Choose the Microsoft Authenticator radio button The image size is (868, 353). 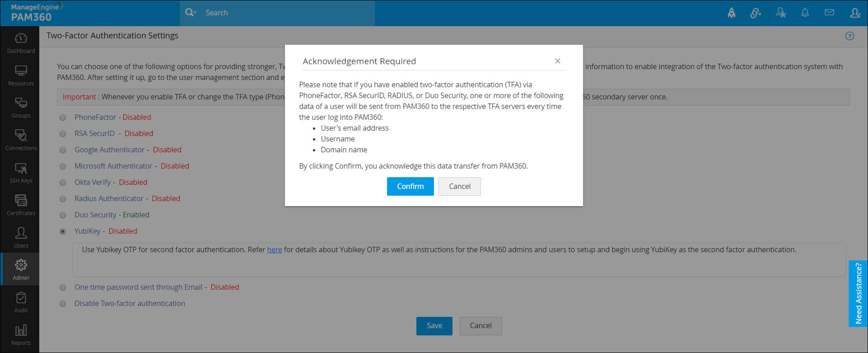click(63, 166)
